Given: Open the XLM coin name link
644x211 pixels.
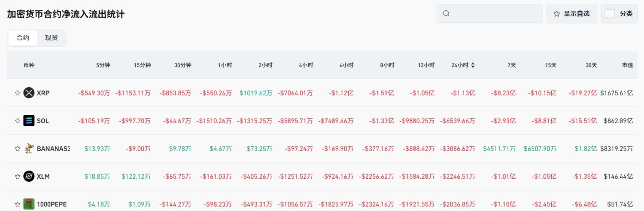Looking at the screenshot, I should 43,177.
